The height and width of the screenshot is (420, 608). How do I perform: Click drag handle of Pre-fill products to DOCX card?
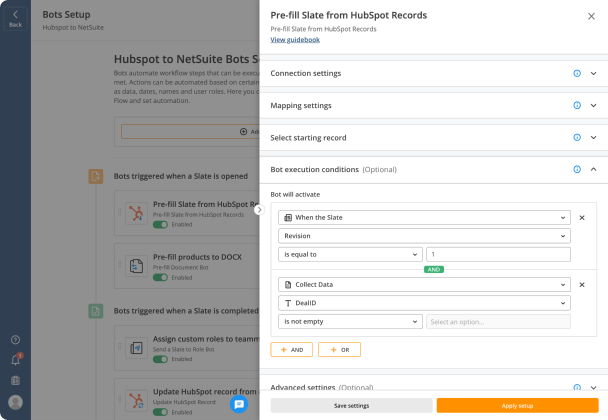coord(119,264)
